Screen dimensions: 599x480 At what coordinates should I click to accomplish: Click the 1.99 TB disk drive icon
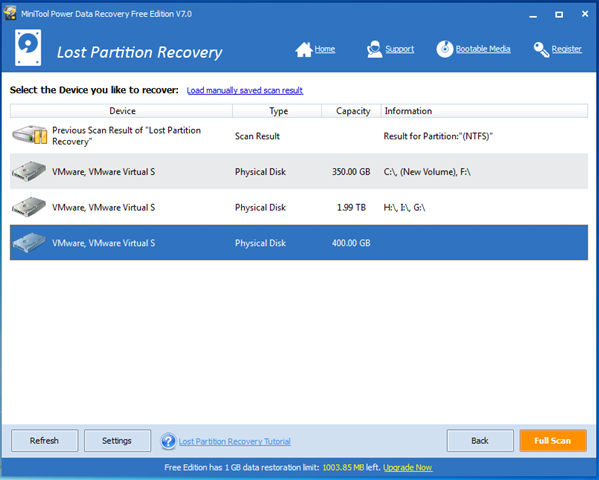(29, 207)
